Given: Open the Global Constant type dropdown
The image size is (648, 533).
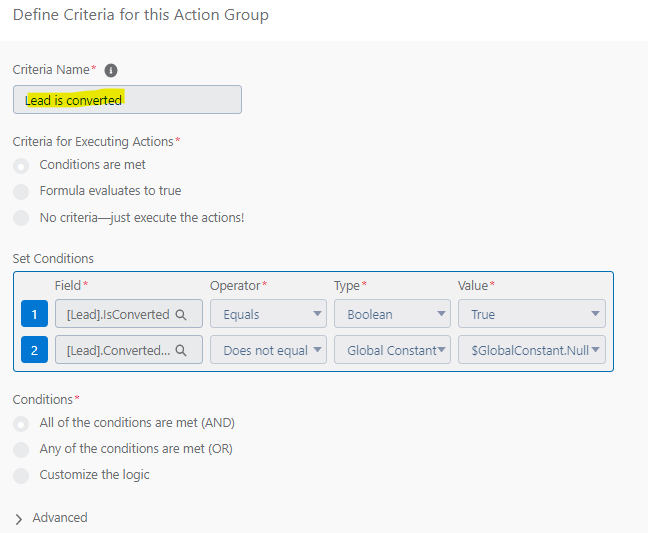Looking at the screenshot, I should tap(392, 350).
